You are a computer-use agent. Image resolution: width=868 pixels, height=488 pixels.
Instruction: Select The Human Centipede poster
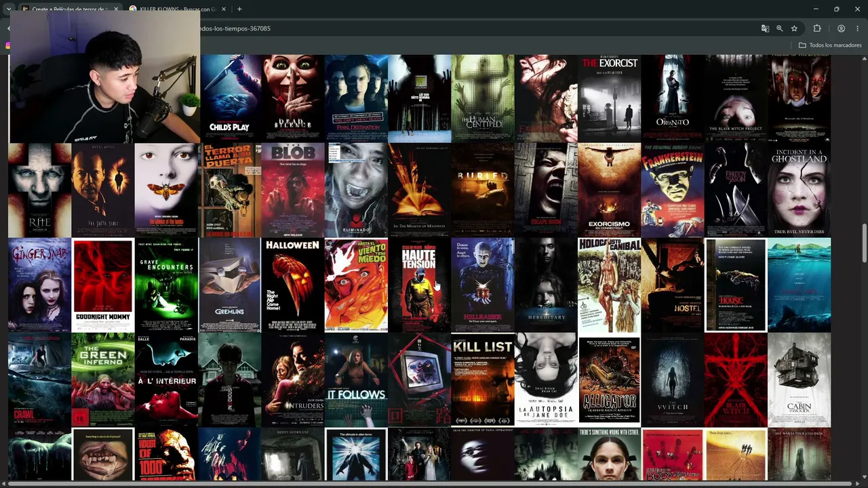tap(483, 98)
